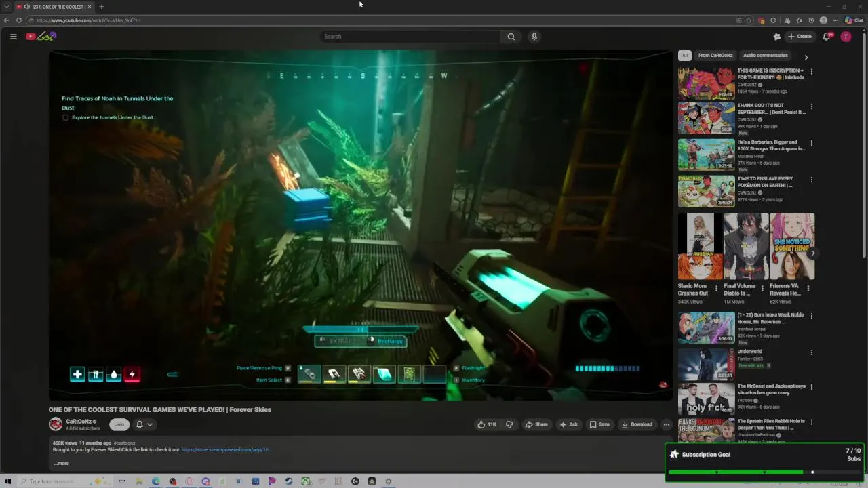Open the subscription notification bell dropdown
The height and width of the screenshot is (488, 868).
[144, 424]
